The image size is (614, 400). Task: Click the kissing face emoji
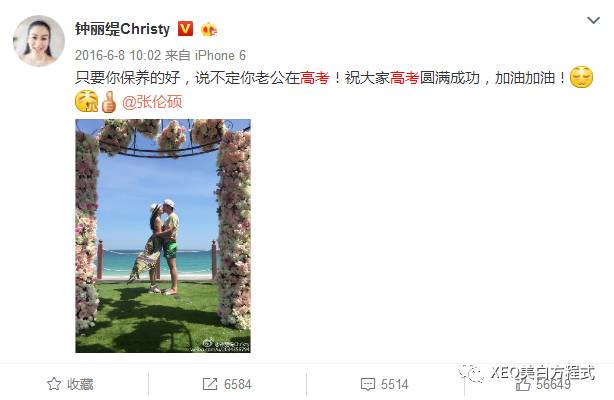86,101
